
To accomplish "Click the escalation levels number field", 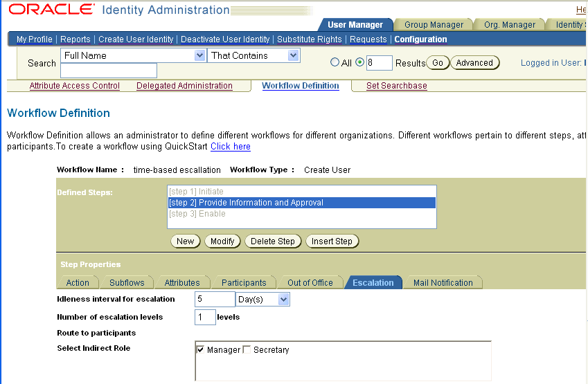I will point(205,317).
